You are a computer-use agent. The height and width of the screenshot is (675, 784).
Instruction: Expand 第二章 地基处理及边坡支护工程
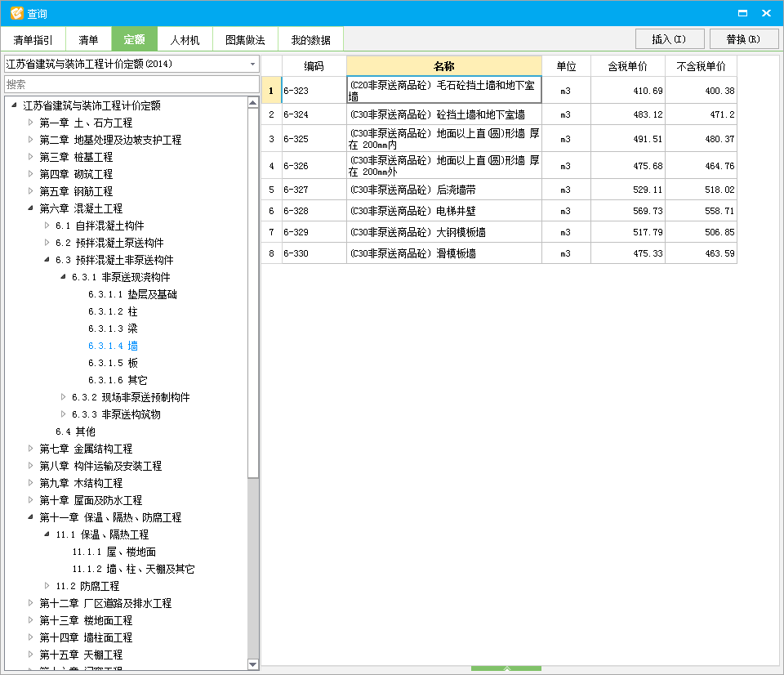[30, 139]
